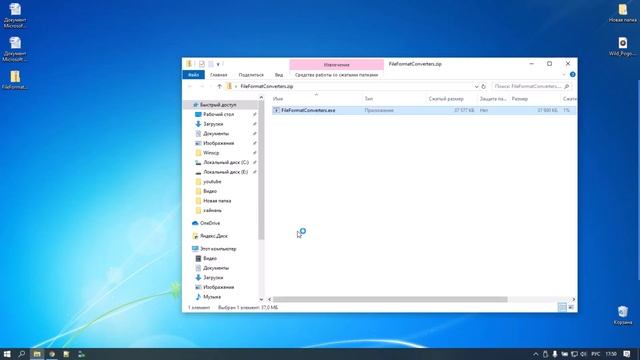The image size is (640, 360).
Task: Open the Поделиться ribbon tab
Action: (x=251, y=75)
